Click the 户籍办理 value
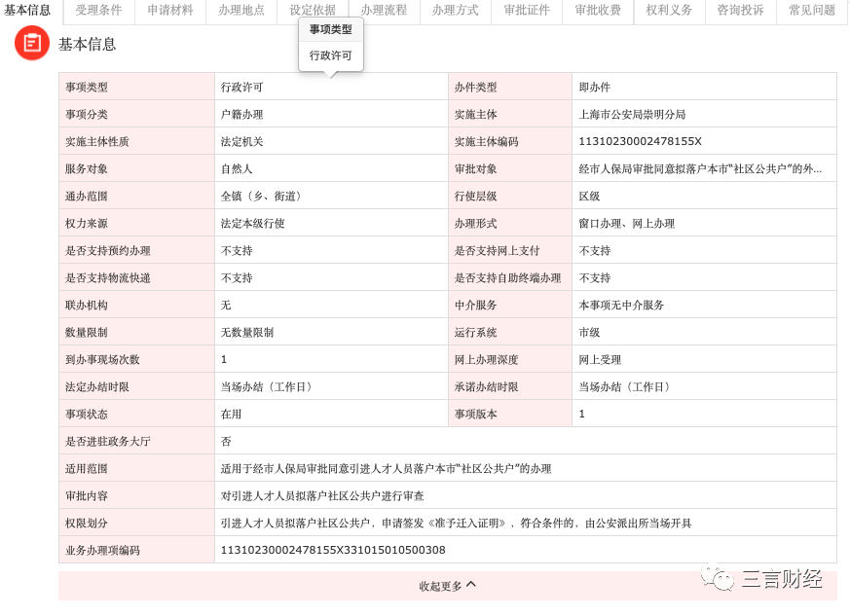This screenshot has height=616, width=850. (x=241, y=114)
